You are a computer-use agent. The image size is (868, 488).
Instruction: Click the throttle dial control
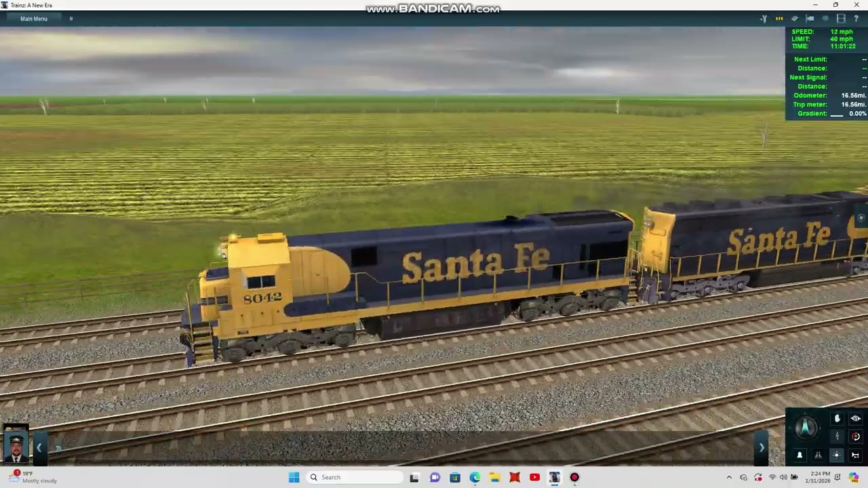(x=806, y=428)
